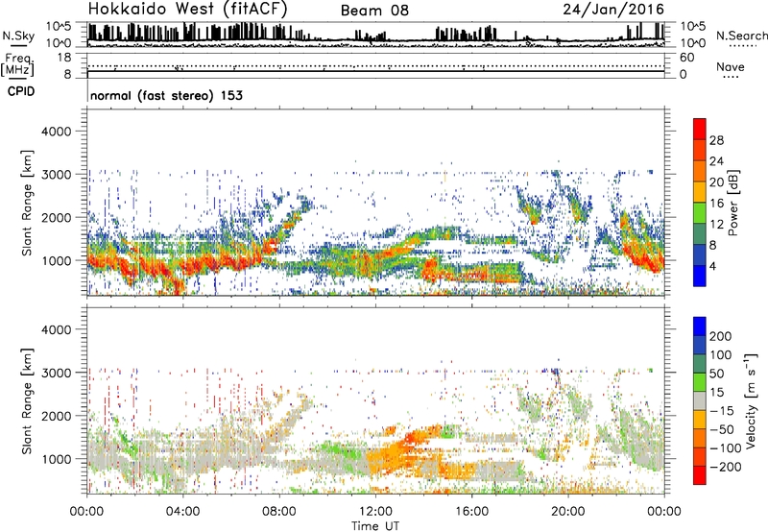Click the '4' tick on the Power scale

pyautogui.click(x=713, y=266)
